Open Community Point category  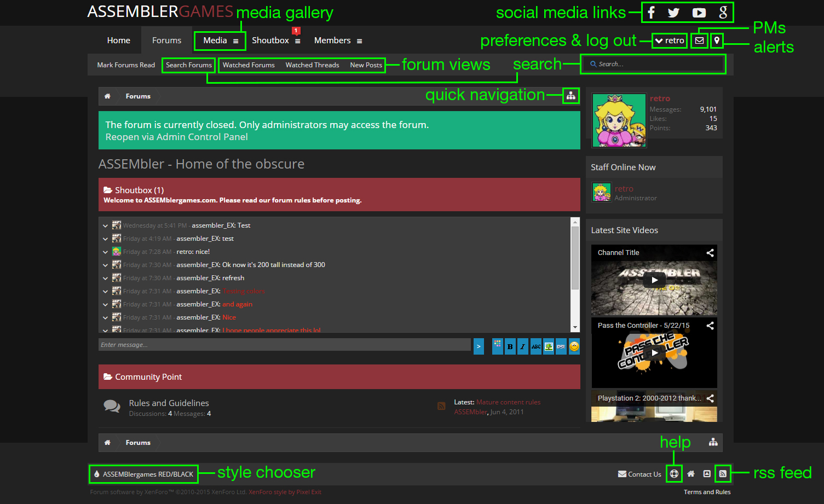(x=148, y=377)
